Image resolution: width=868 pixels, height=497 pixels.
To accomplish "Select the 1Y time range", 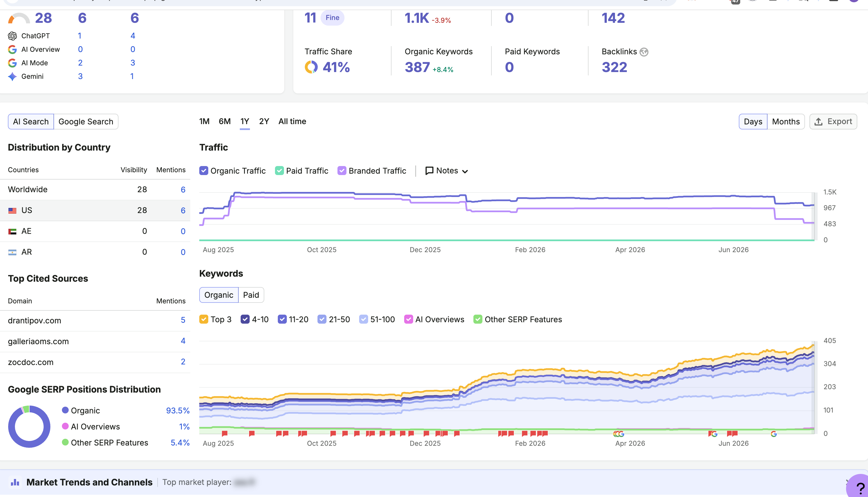I will tap(245, 122).
